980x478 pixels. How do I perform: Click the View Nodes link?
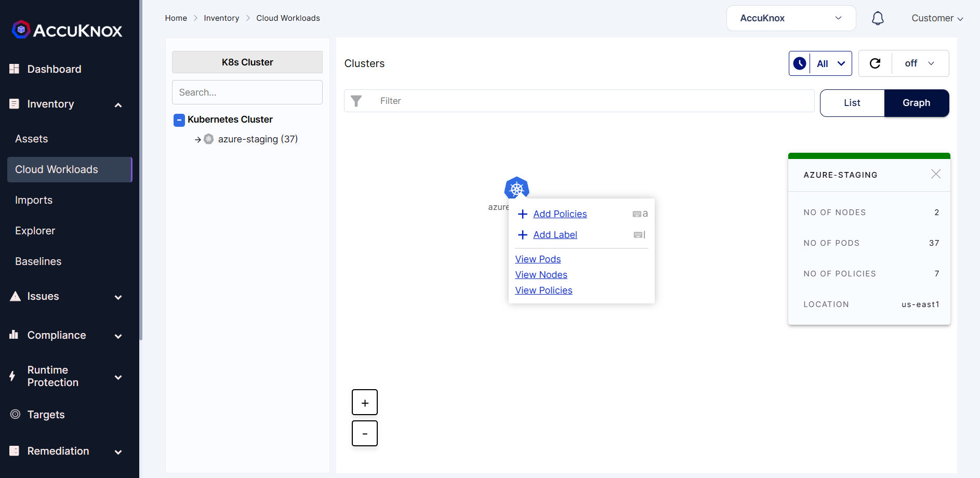pyautogui.click(x=541, y=275)
